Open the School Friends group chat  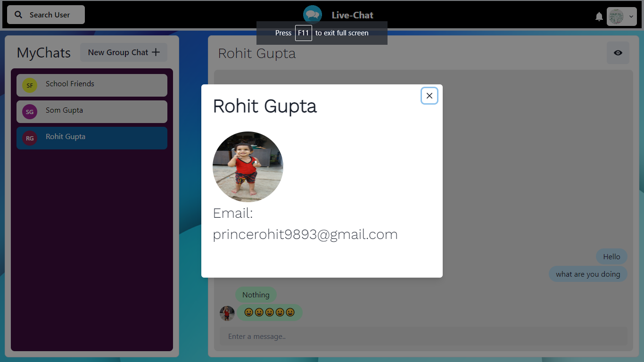point(92,85)
